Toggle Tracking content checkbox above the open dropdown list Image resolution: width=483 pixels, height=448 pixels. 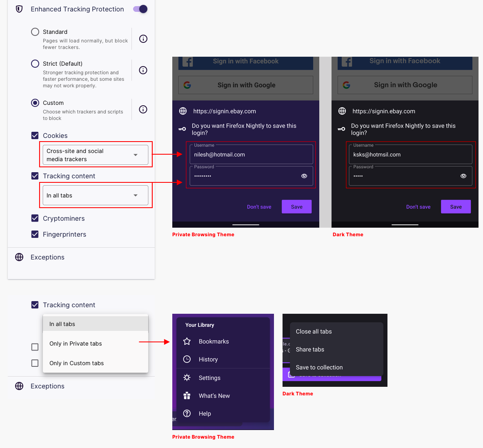pos(35,305)
